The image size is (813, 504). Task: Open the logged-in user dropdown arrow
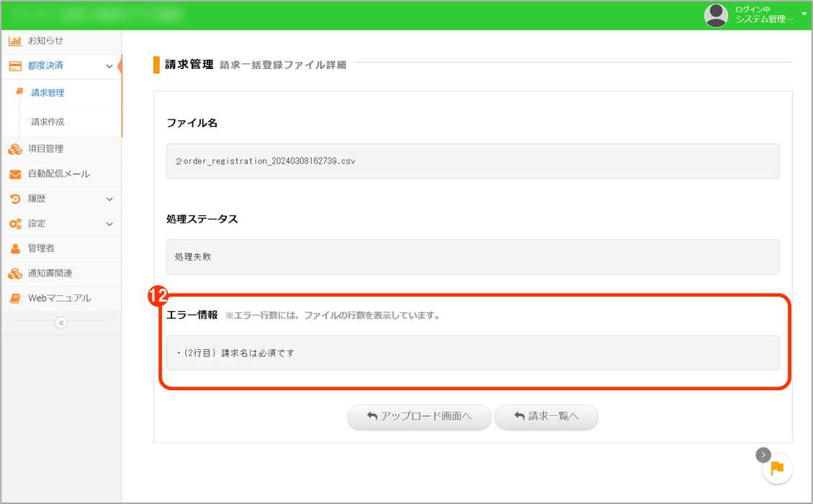tap(804, 14)
